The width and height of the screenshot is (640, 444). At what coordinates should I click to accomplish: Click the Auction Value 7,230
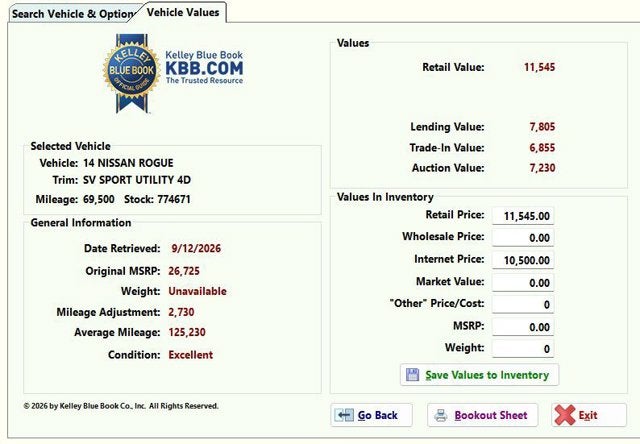point(542,168)
